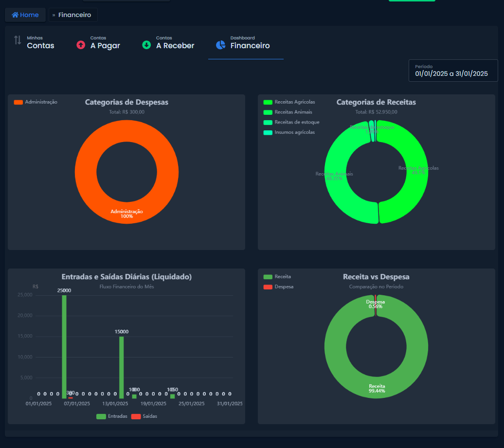The image size is (504, 448).
Task: Open the Período date range picker
Action: pyautogui.click(x=453, y=71)
